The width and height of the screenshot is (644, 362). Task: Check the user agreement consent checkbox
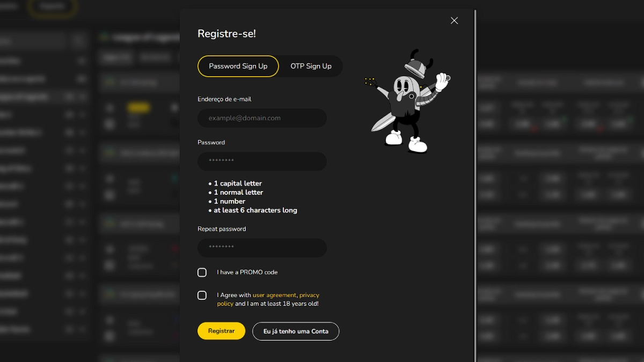(x=202, y=295)
